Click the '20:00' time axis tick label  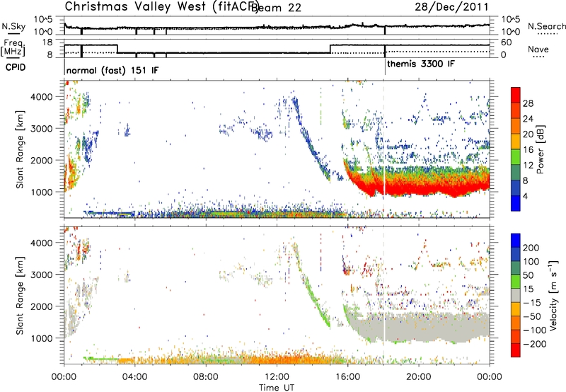(419, 377)
